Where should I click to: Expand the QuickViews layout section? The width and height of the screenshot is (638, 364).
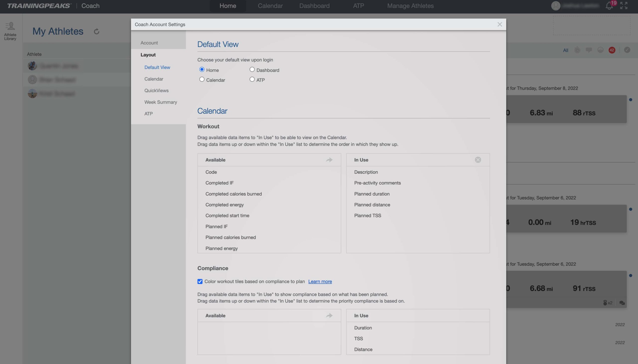157,91
